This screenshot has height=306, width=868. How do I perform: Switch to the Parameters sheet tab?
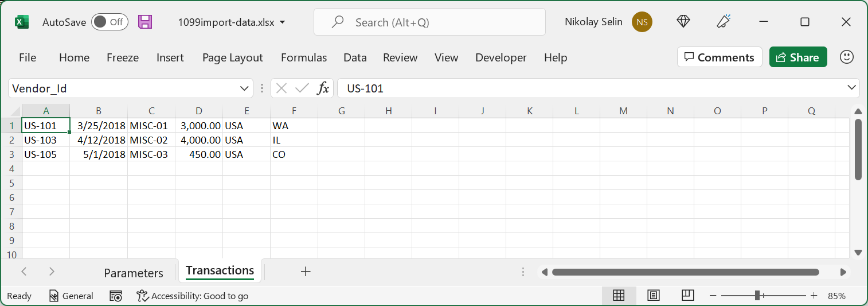click(x=134, y=273)
